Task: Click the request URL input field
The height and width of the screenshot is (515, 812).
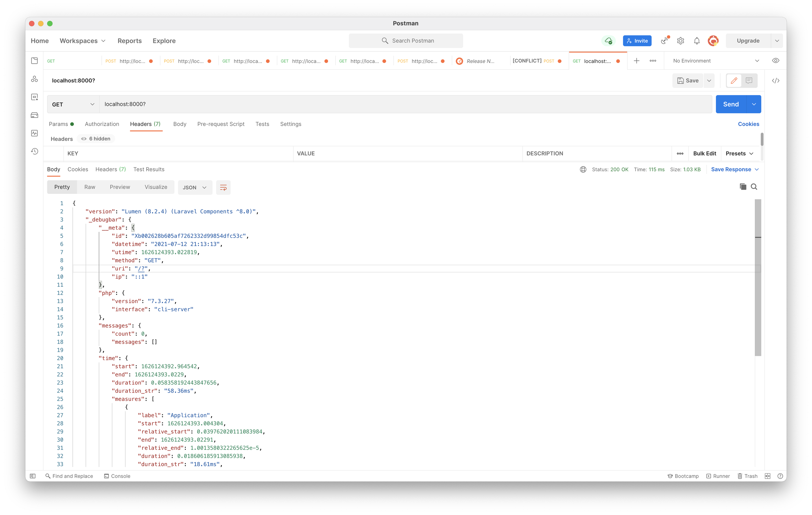Action: 406,104
